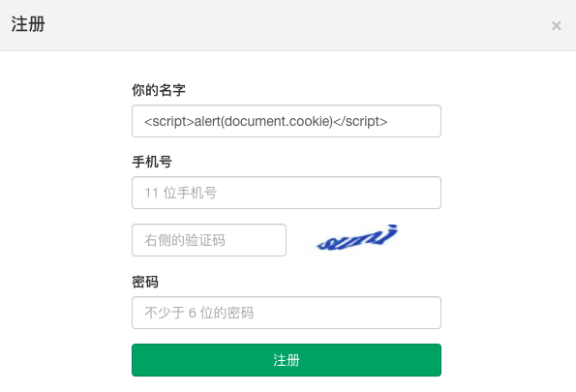
Task: Activate the password textbox under 密码
Action: pos(287,313)
